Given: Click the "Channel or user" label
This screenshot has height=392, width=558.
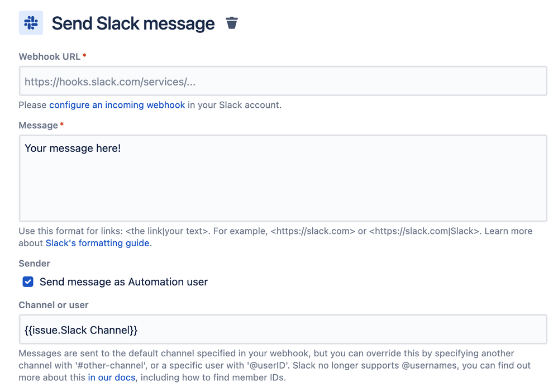Looking at the screenshot, I should (x=54, y=305).
